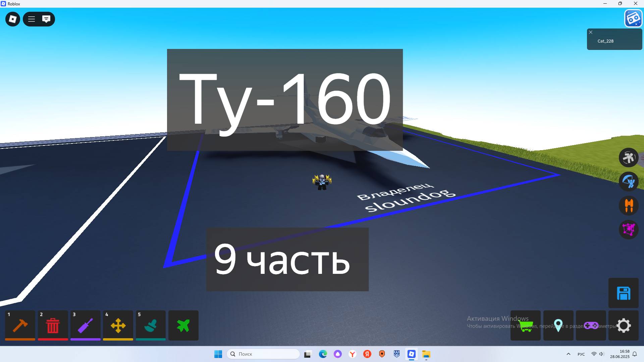Screen dimensions: 644x362
Task: Open the map pin teleport button
Action: 558,325
